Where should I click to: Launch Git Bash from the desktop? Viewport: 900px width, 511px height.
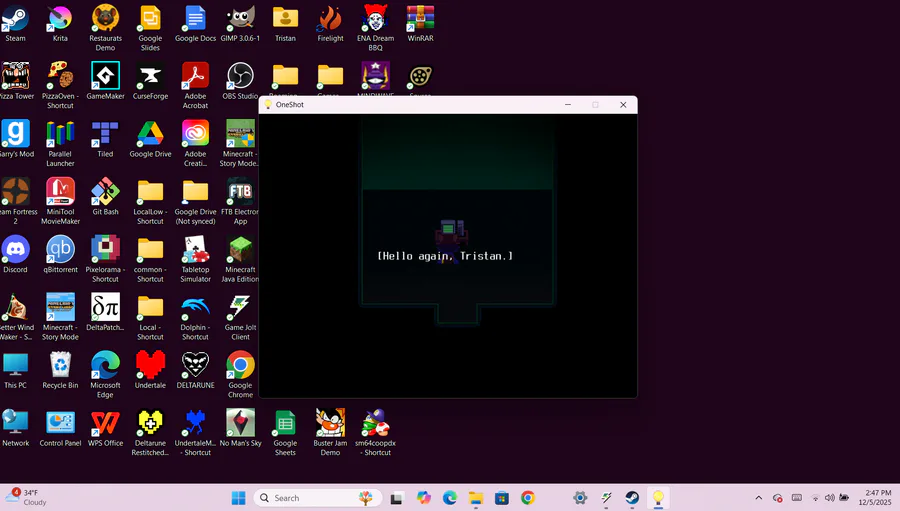point(105,196)
